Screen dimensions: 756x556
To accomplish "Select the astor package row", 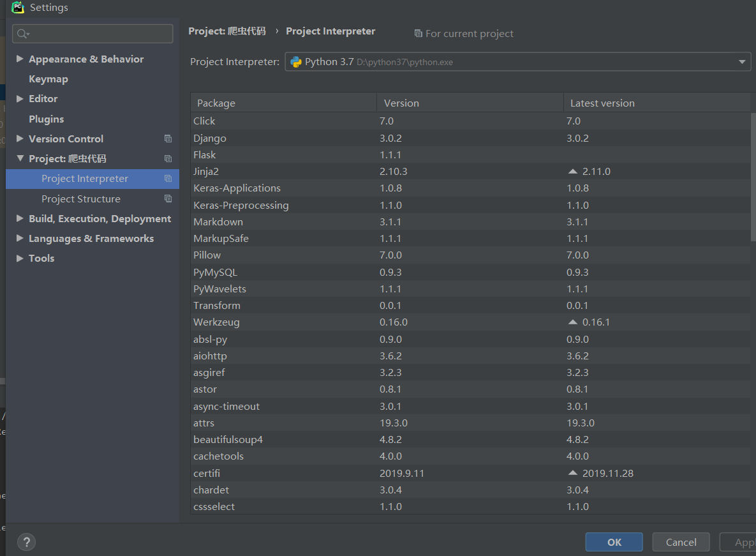I will (471, 389).
